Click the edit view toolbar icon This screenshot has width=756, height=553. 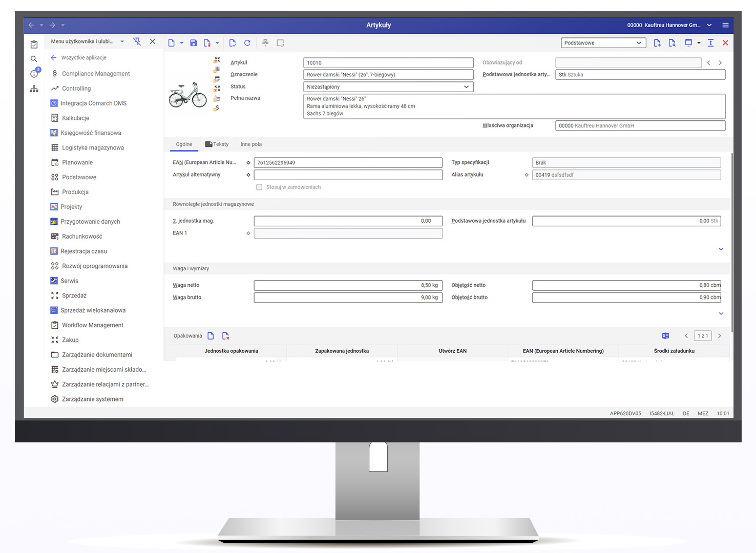coord(280,43)
